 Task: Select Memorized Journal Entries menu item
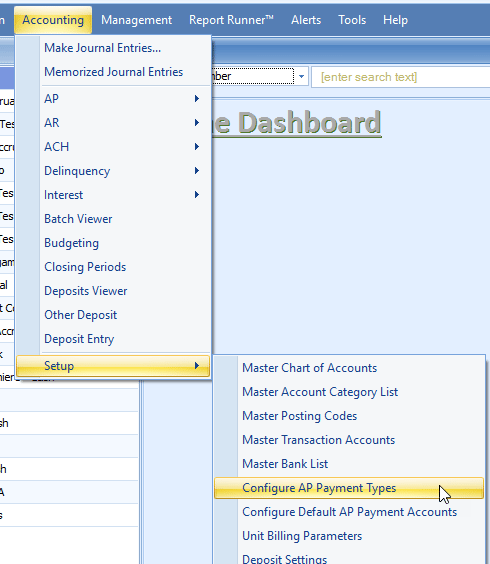113,72
